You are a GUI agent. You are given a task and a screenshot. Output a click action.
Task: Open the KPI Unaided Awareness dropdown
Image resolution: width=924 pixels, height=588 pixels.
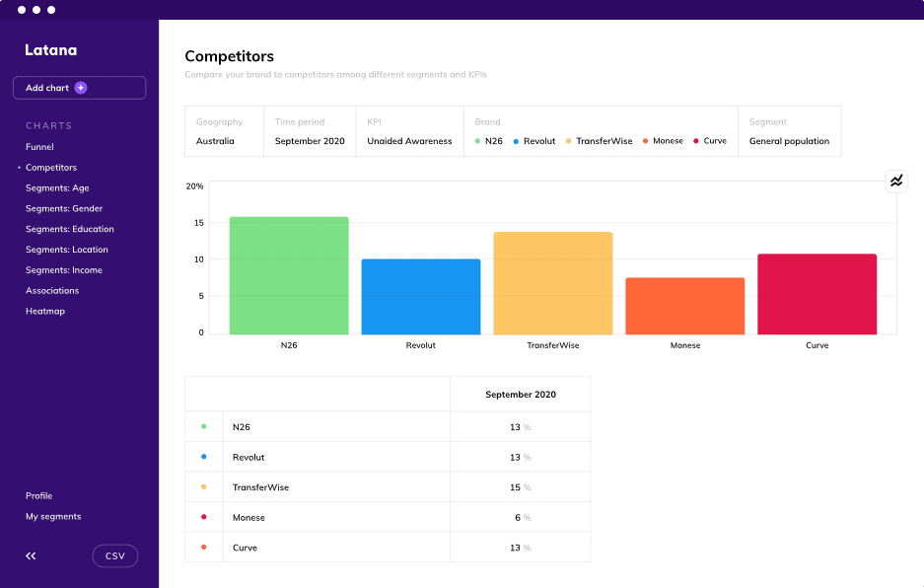[409, 131]
